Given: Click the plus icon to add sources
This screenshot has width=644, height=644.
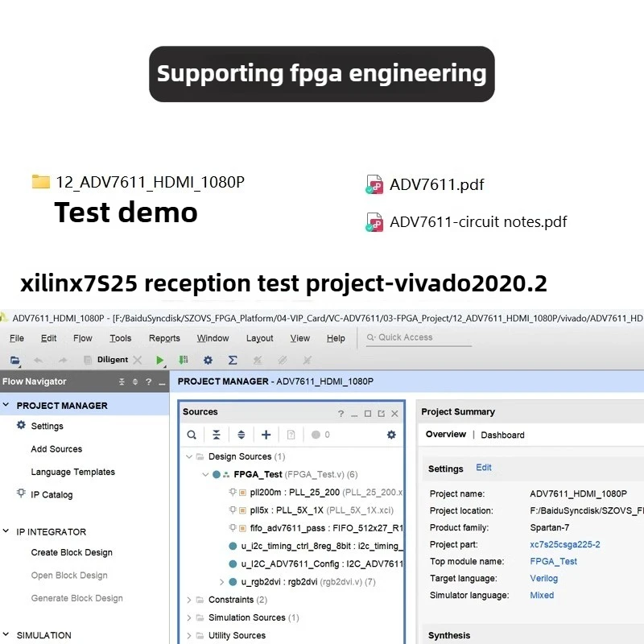Looking at the screenshot, I should 266,435.
